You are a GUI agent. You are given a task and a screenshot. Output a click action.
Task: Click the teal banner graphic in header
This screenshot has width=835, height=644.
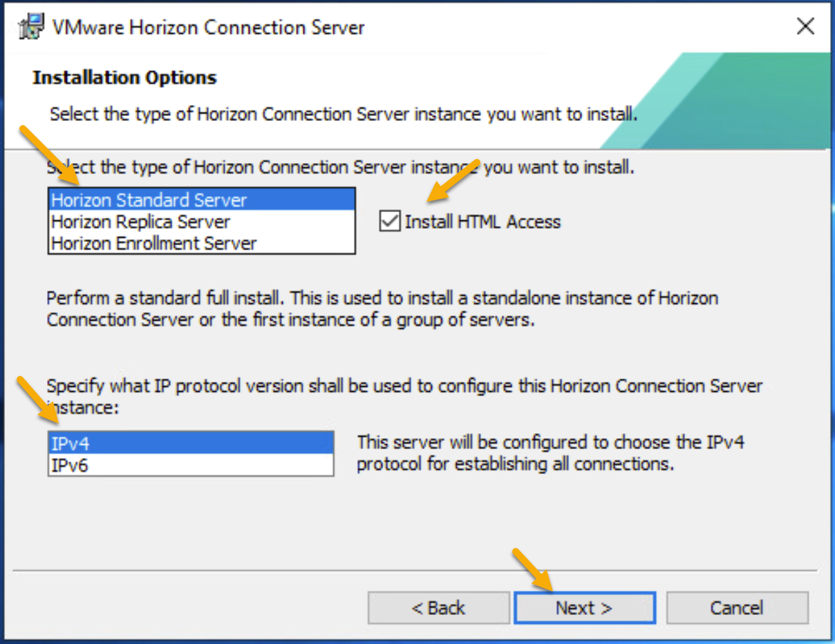click(x=715, y=101)
